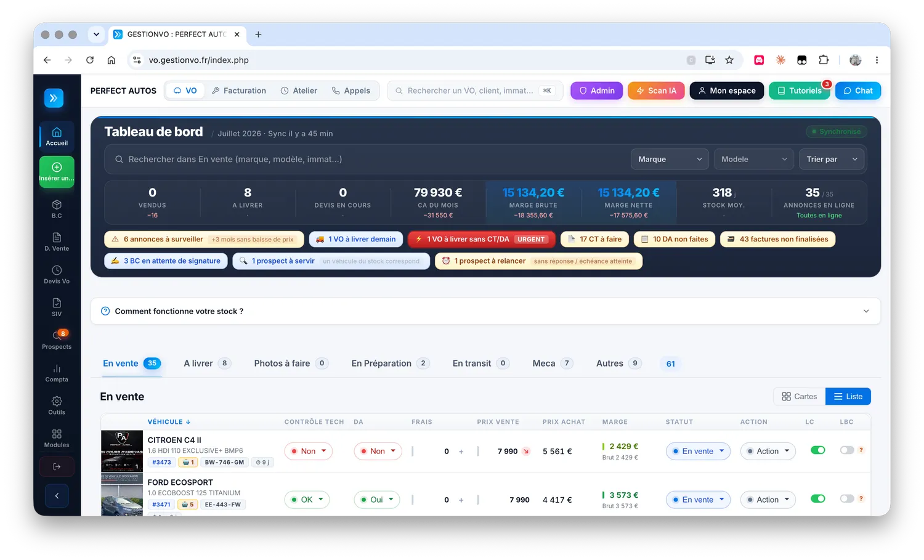Image resolution: width=924 pixels, height=560 pixels.
Task: Open the Action dropdown for Ford Ecosport
Action: click(x=768, y=500)
